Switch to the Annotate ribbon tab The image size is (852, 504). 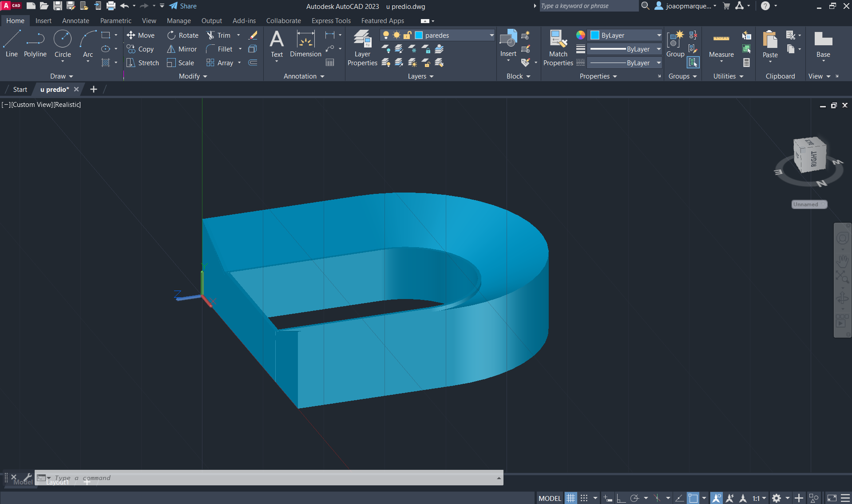click(x=75, y=21)
